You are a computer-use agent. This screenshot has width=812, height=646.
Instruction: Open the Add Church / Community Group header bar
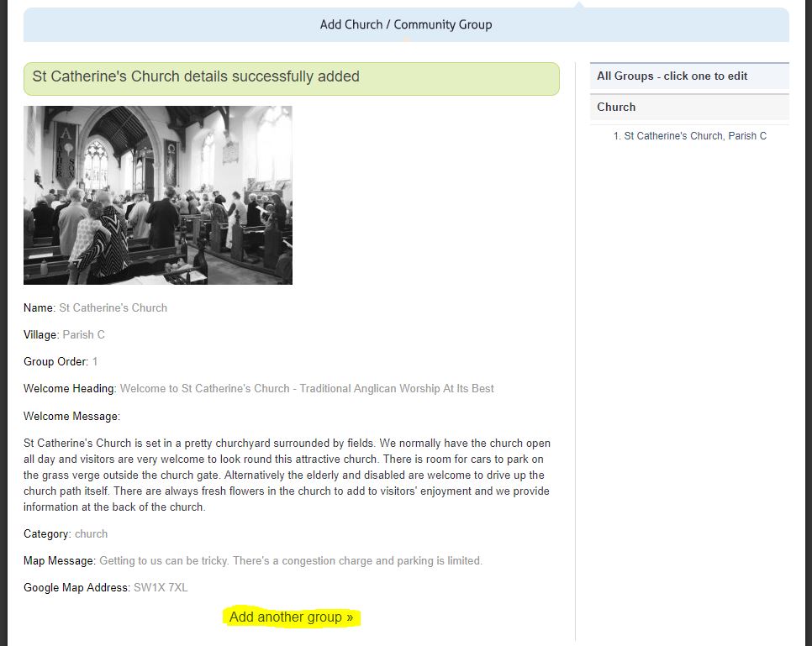[406, 25]
